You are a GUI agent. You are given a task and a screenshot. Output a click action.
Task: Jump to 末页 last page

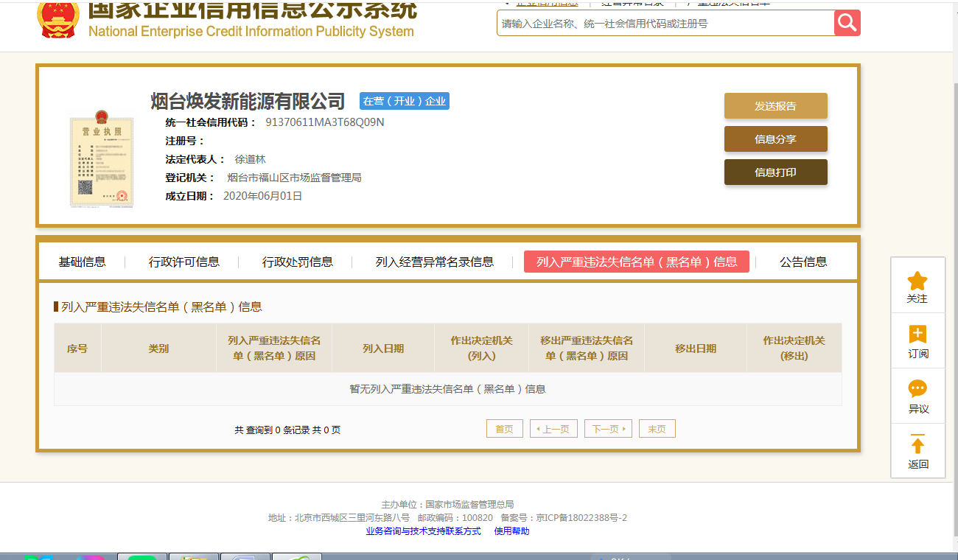tap(657, 429)
